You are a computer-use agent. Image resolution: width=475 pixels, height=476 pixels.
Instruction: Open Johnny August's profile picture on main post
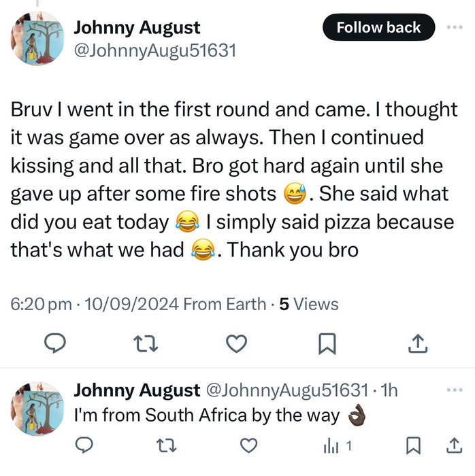37,38
